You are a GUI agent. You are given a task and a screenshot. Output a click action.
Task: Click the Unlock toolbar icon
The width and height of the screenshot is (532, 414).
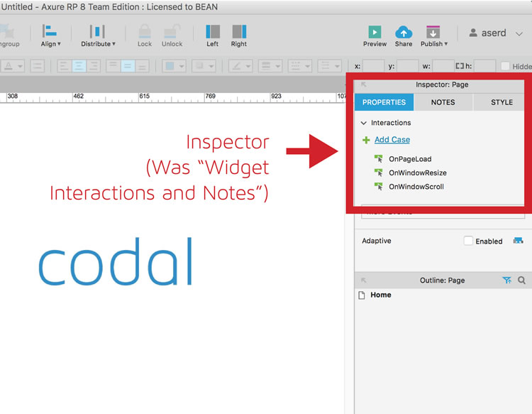[x=172, y=36]
